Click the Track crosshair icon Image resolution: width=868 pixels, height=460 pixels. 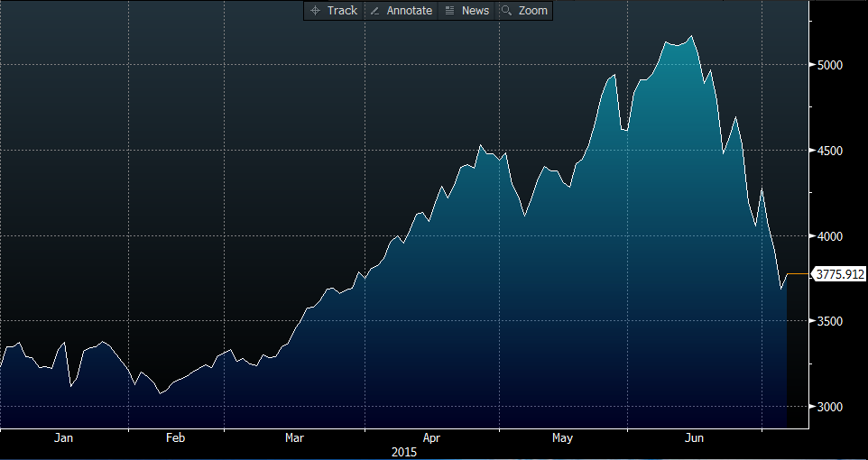pos(316,11)
